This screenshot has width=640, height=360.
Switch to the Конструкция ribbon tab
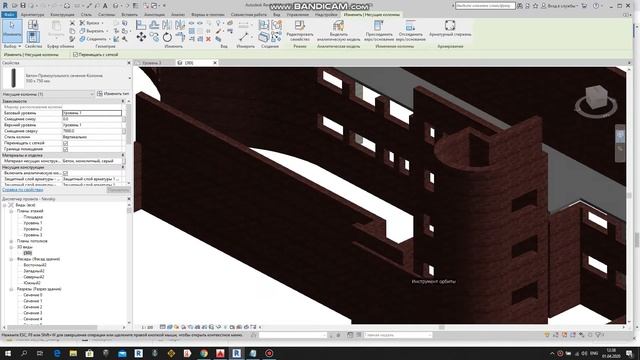coord(62,15)
